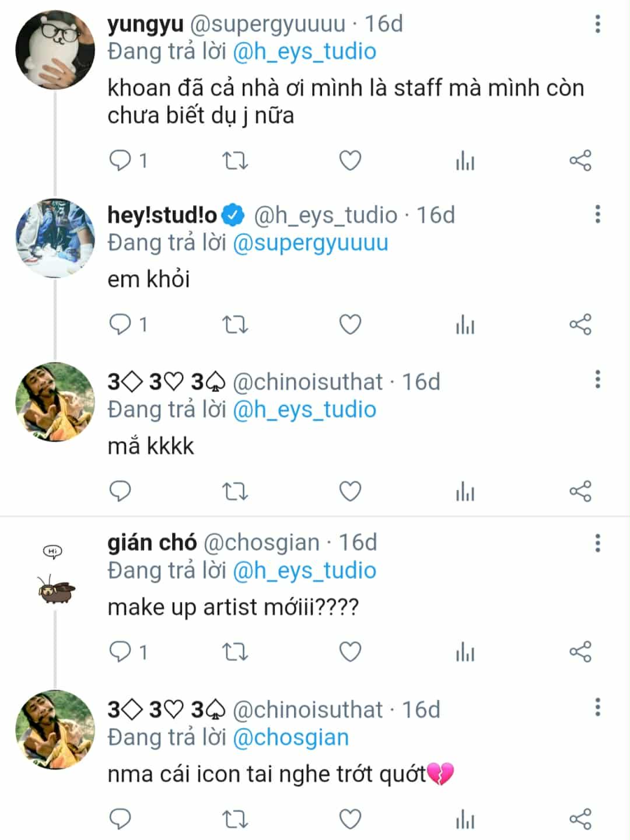Like gián chó's make up artist tweet

(x=350, y=652)
